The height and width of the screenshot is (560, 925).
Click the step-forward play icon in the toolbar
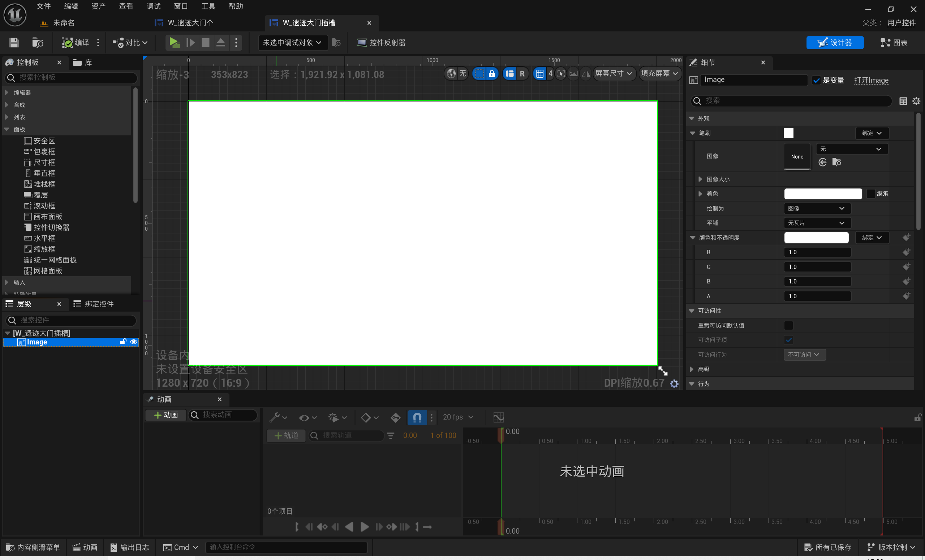pos(190,42)
